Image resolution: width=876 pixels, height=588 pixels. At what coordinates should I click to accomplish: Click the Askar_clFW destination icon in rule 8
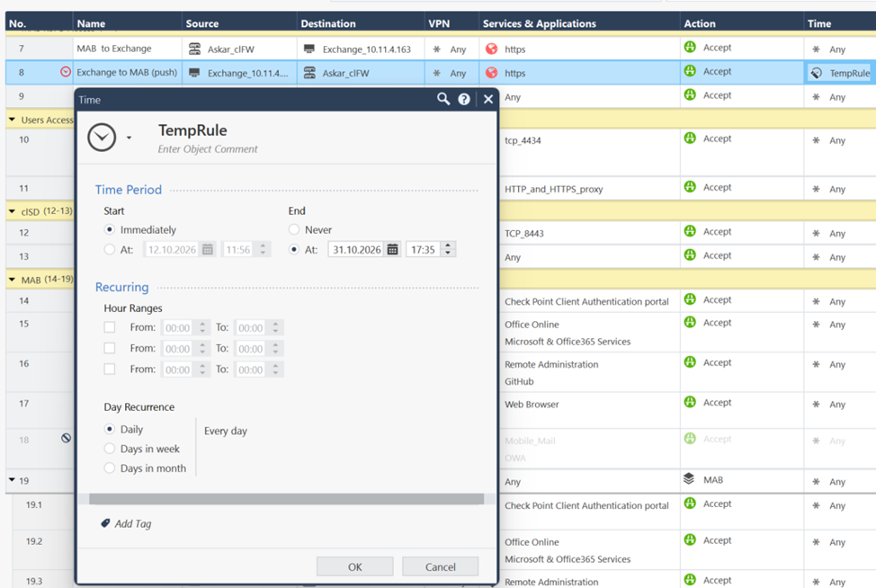pos(309,73)
